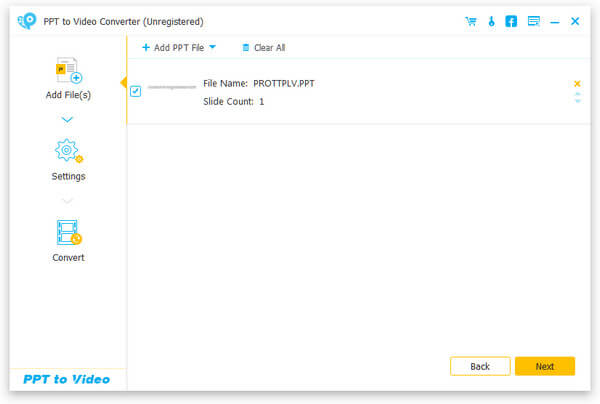The width and height of the screenshot is (600, 404).
Task: Go to the Convert step icon
Action: (68, 233)
